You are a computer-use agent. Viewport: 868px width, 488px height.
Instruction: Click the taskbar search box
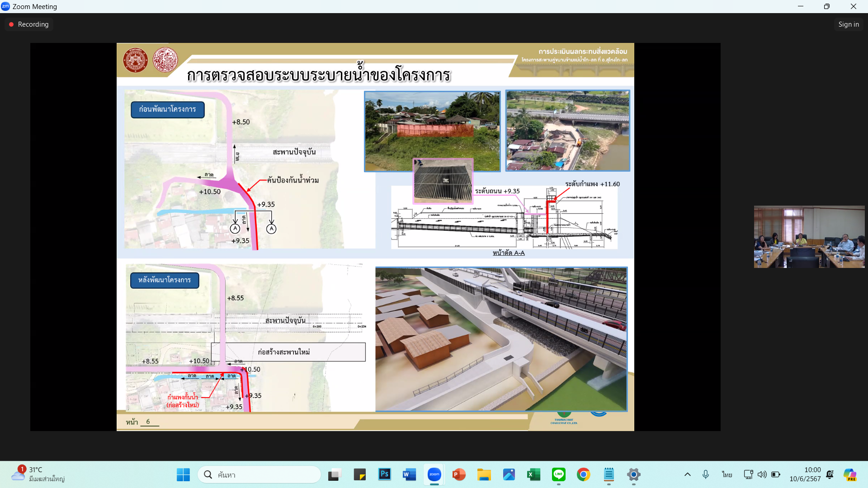click(259, 474)
